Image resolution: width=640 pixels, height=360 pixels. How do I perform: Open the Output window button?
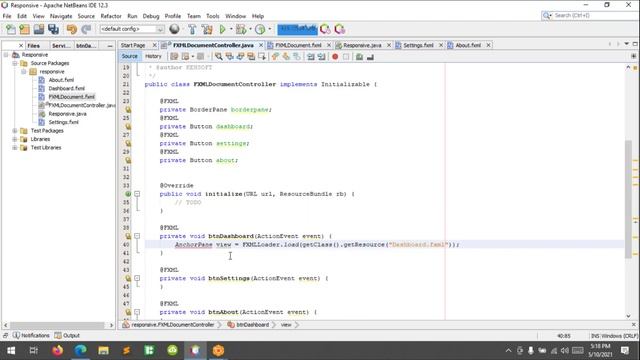[x=67, y=336]
